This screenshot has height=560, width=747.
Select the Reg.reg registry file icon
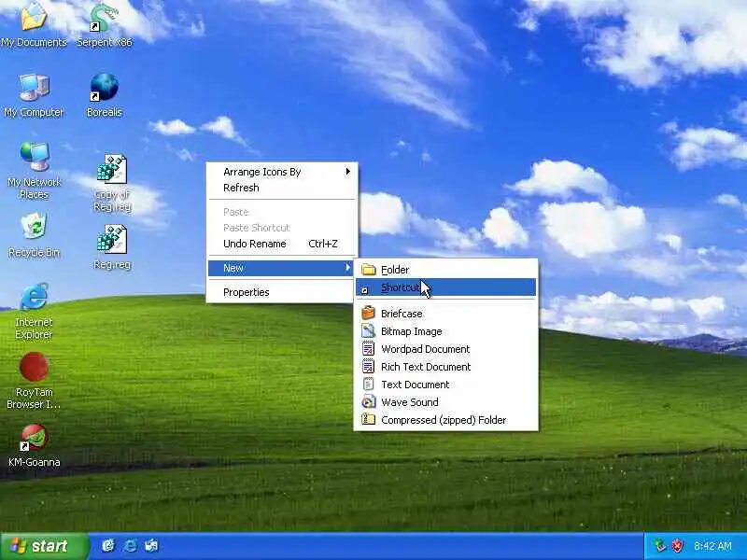(x=112, y=239)
